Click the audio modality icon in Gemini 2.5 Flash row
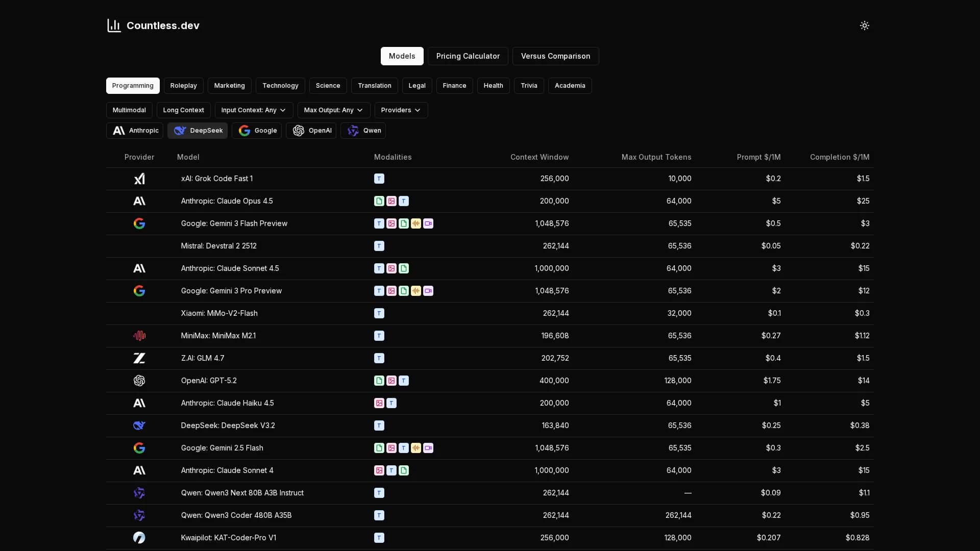Image resolution: width=980 pixels, height=551 pixels. [x=416, y=448]
